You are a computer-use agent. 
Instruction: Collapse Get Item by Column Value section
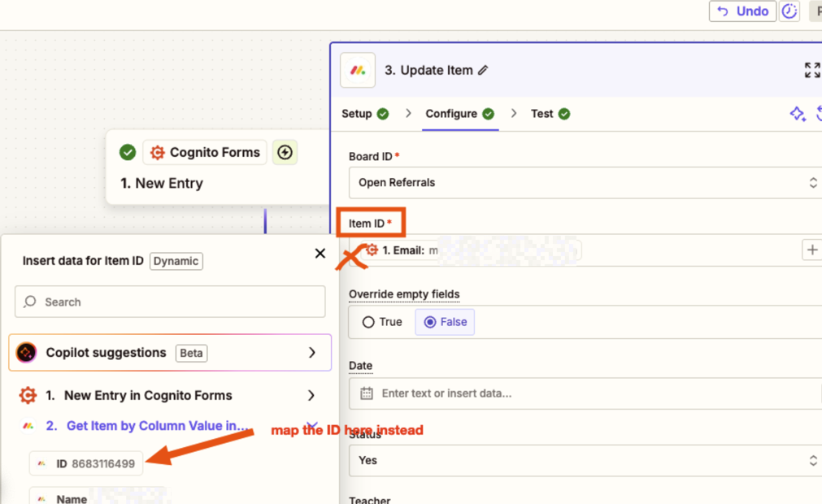tap(311, 425)
